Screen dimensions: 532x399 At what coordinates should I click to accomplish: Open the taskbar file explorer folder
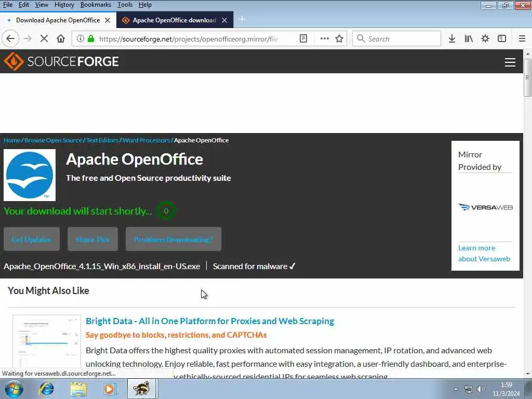[79, 389]
